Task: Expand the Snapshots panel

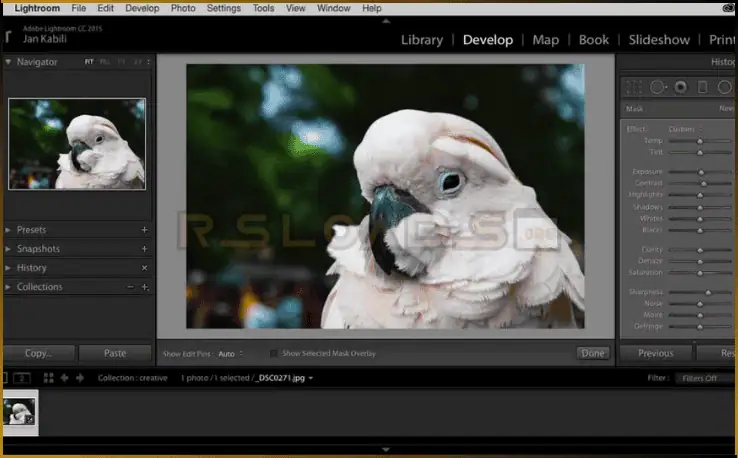Action: [x=8, y=249]
